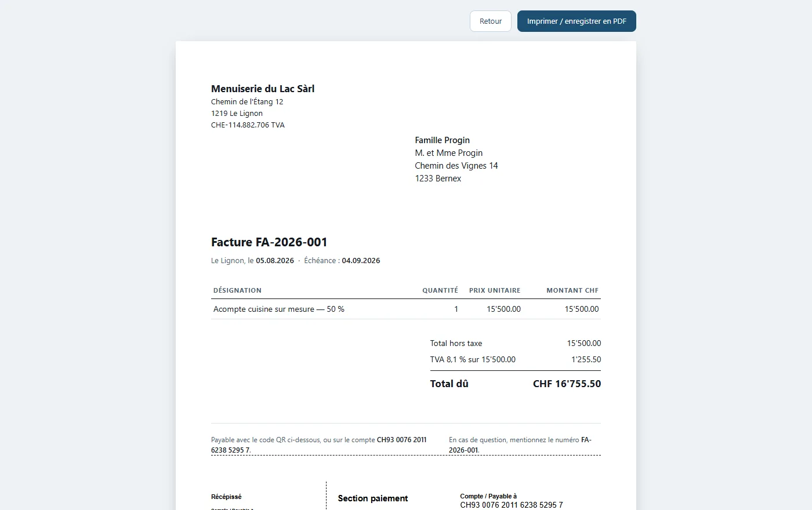This screenshot has width=812, height=510.
Task: Click the TVA amount 1'255.50
Action: click(586, 359)
